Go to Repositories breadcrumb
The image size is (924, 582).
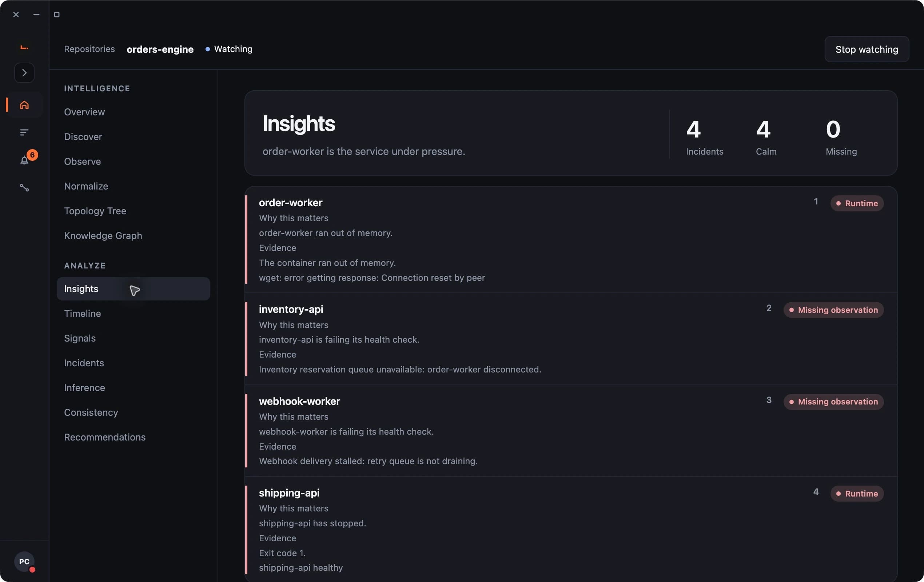[89, 49]
